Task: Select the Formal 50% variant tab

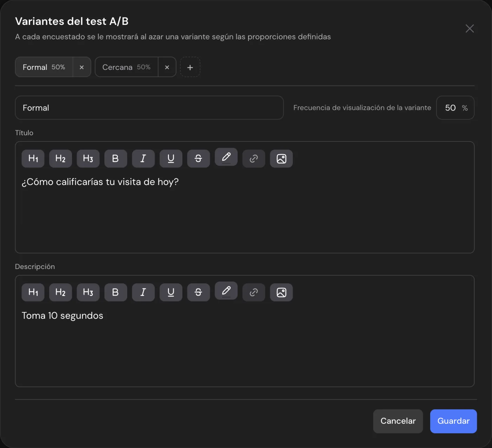Action: 44,67
